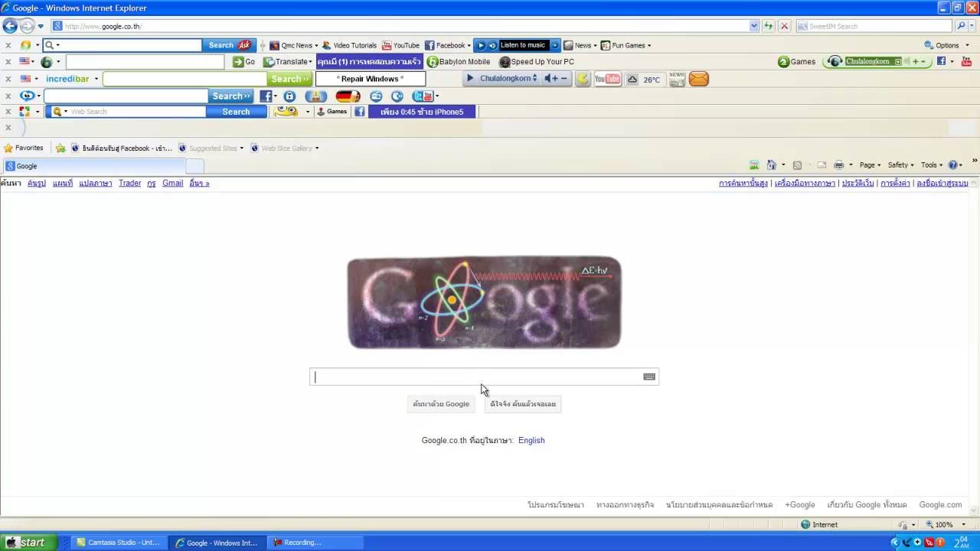Click the padlock icon in fourth toolbar
This screenshot has height=551, width=980.
(x=289, y=96)
